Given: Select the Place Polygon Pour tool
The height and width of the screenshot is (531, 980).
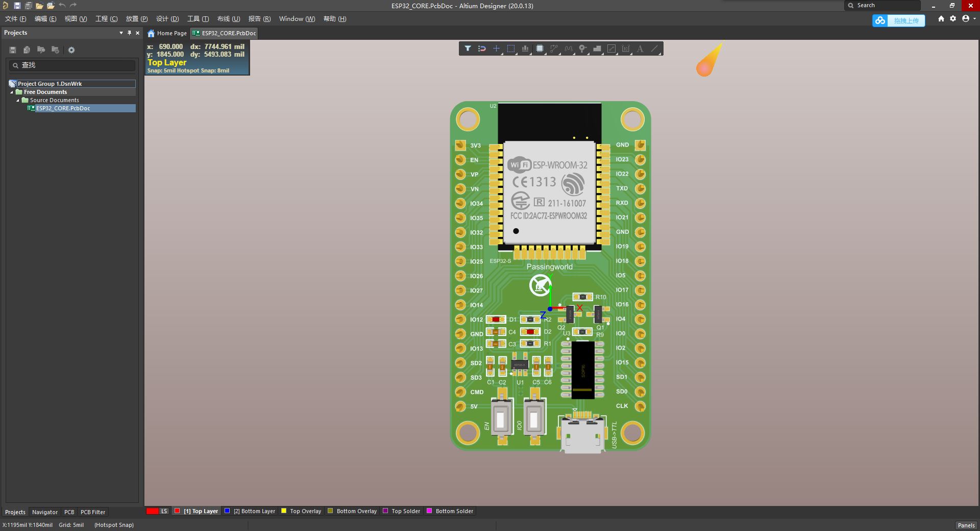Looking at the screenshot, I should [x=597, y=49].
